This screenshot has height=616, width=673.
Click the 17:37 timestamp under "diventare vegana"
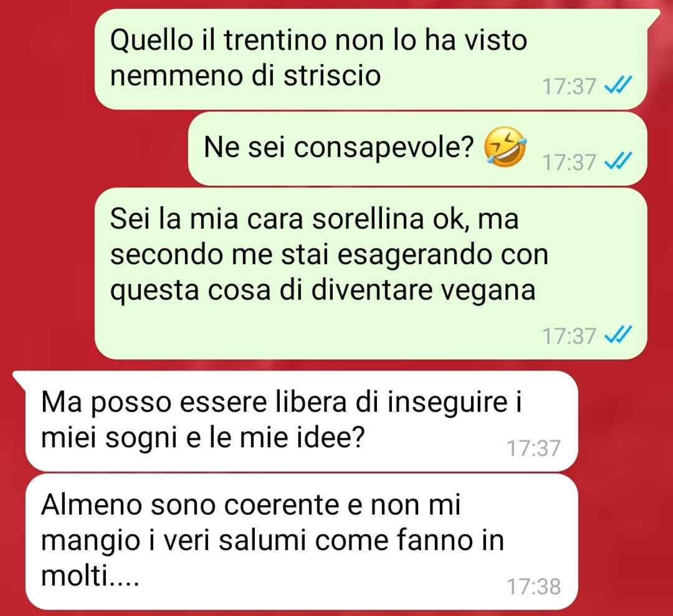(570, 336)
